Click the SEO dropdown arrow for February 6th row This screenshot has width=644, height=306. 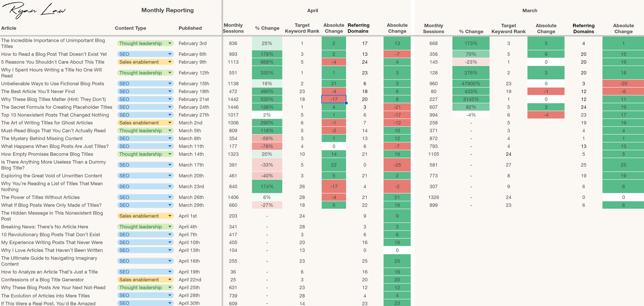pos(170,54)
